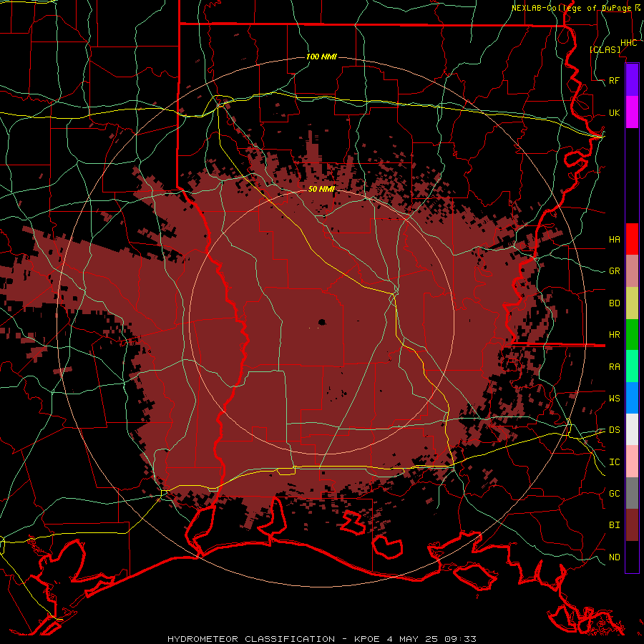Click the BD yellow legend color swatch

632,303
